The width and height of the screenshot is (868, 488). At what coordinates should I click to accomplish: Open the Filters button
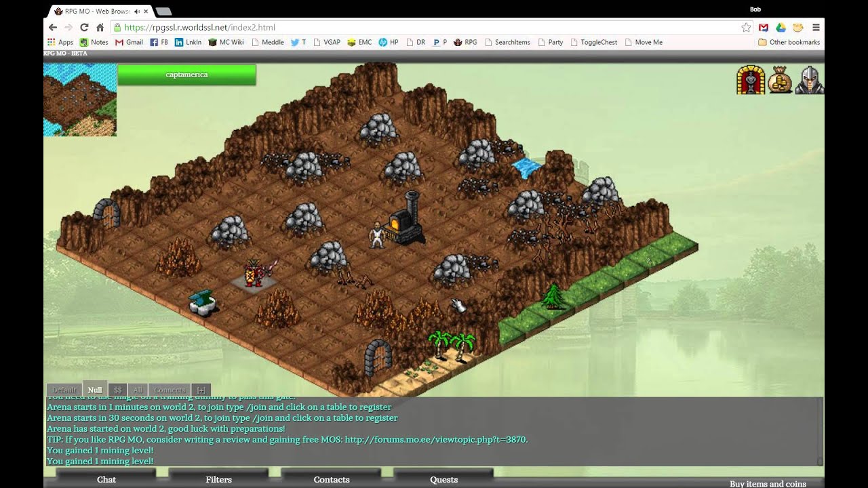coord(219,479)
